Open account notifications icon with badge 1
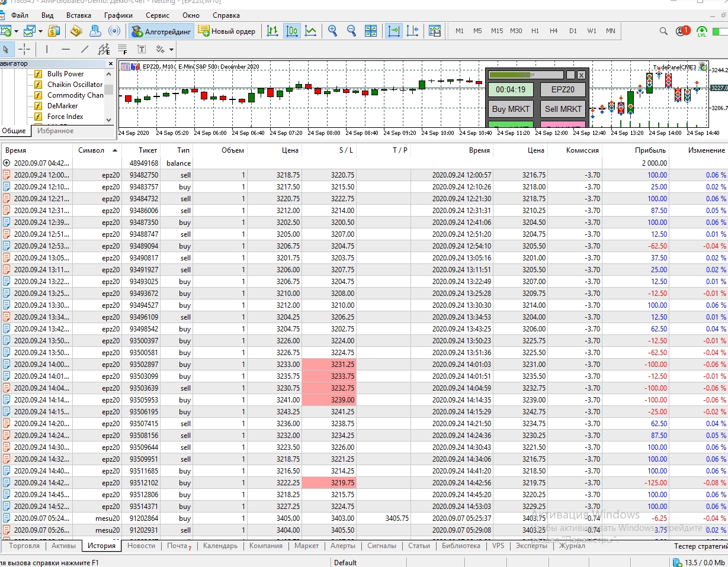Viewport: 728px width, 567px height. pyautogui.click(x=682, y=31)
